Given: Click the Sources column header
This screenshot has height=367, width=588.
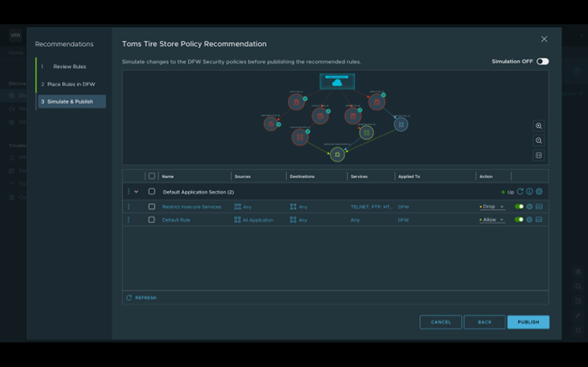Looking at the screenshot, I should (243, 177).
